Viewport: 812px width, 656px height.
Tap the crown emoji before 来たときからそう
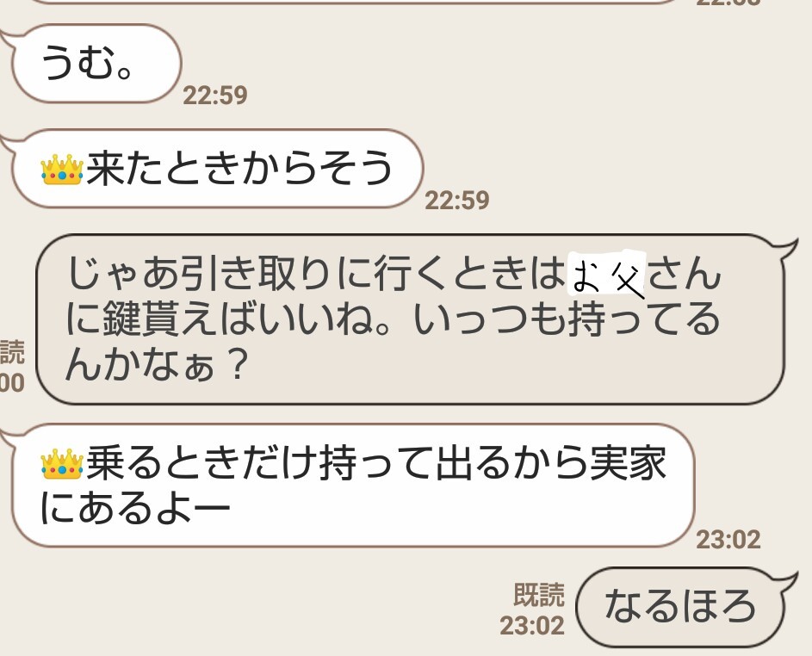click(62, 170)
